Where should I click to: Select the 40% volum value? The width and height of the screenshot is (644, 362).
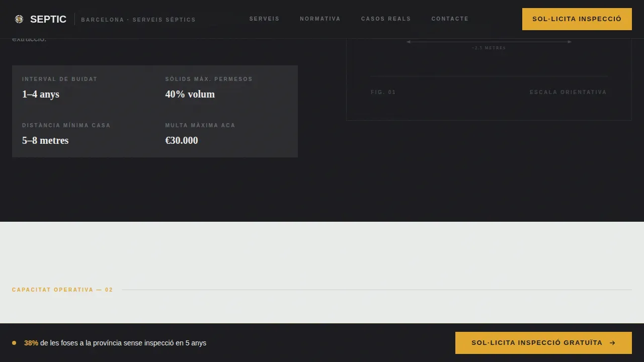[190, 94]
